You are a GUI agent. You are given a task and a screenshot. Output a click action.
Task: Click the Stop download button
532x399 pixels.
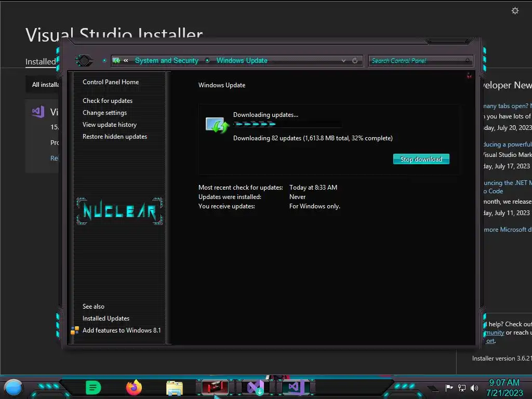coord(421,159)
